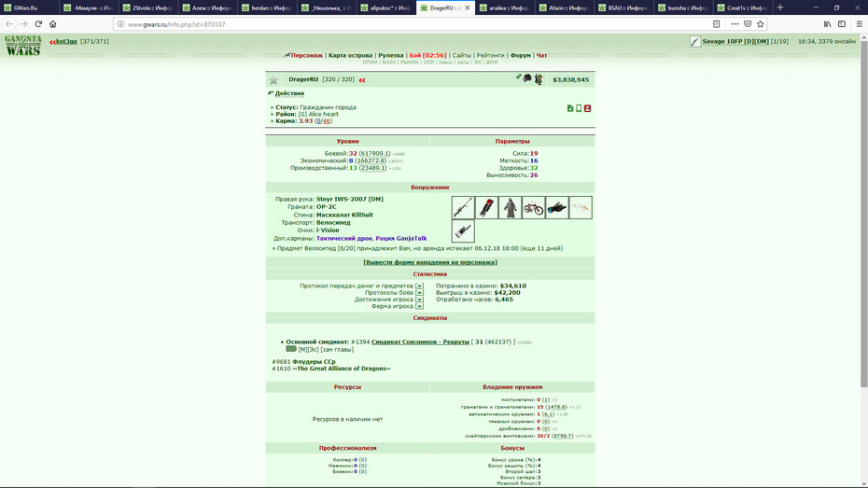Open Бой [02:56] battle link
The image size is (868, 488).
point(427,55)
